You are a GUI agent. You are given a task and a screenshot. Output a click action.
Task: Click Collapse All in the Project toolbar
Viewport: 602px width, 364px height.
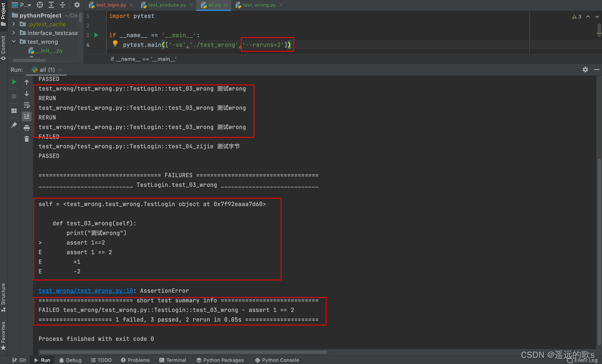[x=63, y=5]
